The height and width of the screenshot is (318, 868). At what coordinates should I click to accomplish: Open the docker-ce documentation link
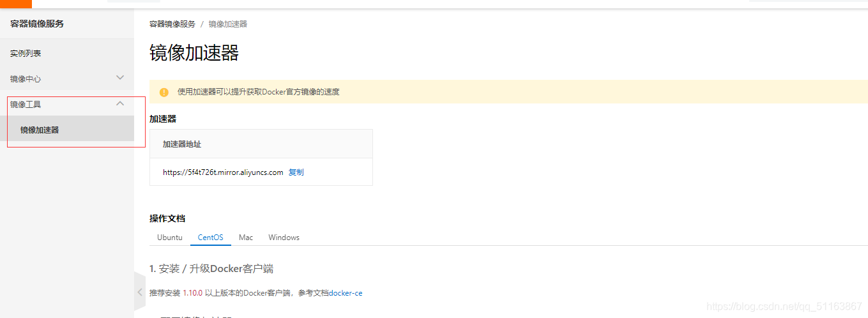[x=346, y=293]
